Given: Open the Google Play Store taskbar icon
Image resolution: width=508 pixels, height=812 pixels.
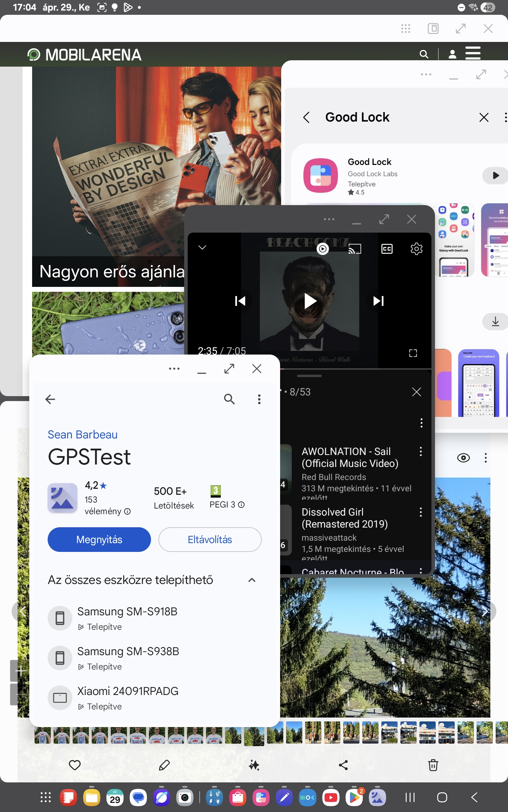Looking at the screenshot, I should click(354, 797).
